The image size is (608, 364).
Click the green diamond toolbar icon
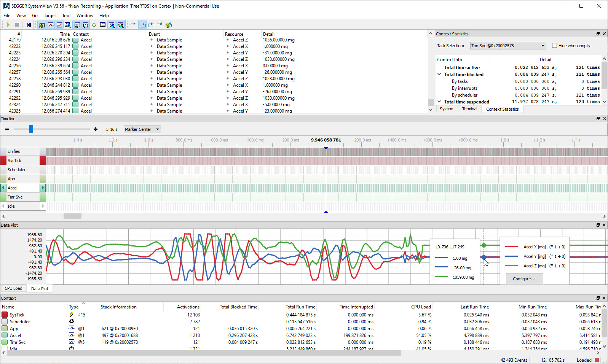click(x=94, y=25)
